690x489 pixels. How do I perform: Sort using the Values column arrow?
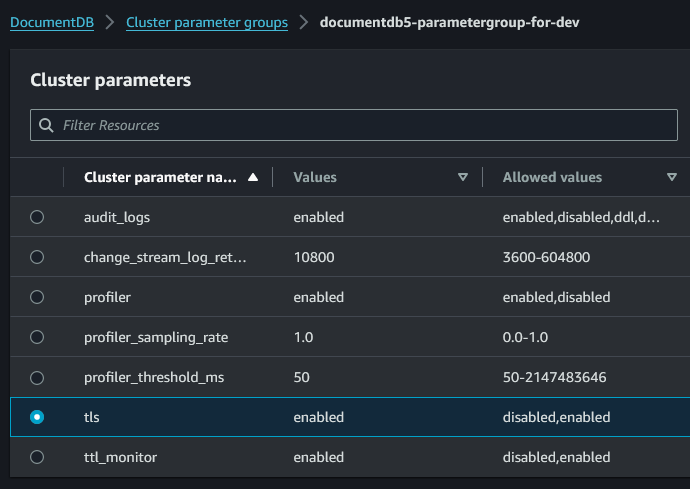[462, 177]
